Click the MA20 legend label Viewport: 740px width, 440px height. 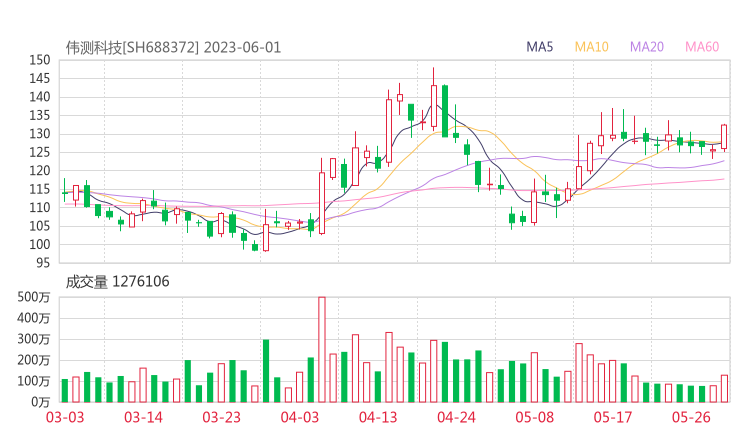pyautogui.click(x=647, y=47)
